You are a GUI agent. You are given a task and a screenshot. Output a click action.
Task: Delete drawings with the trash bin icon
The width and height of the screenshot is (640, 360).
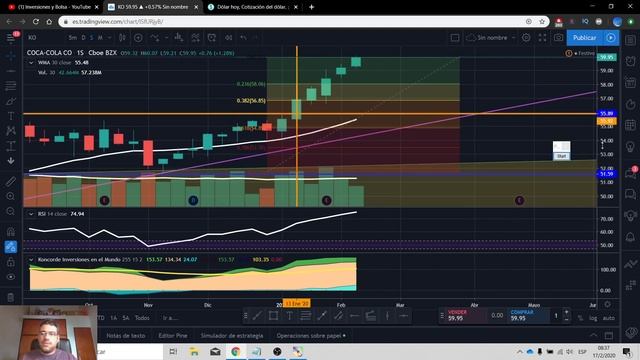(11, 298)
